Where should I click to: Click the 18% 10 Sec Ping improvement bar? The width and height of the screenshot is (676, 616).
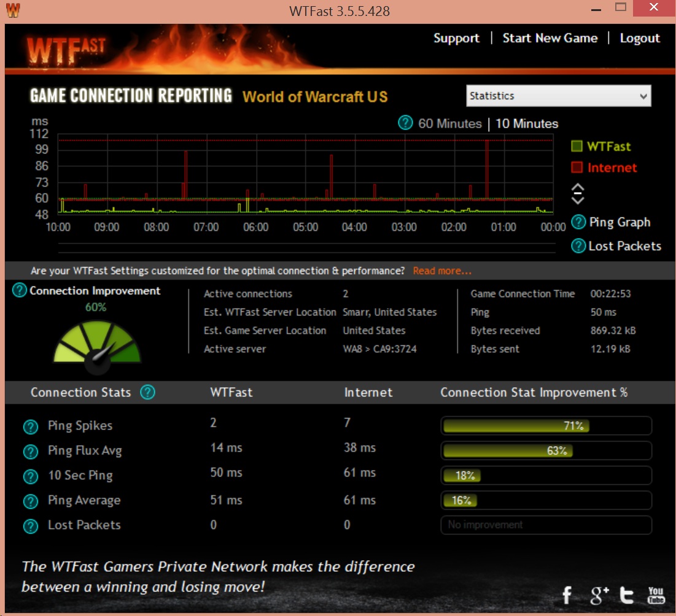point(546,475)
